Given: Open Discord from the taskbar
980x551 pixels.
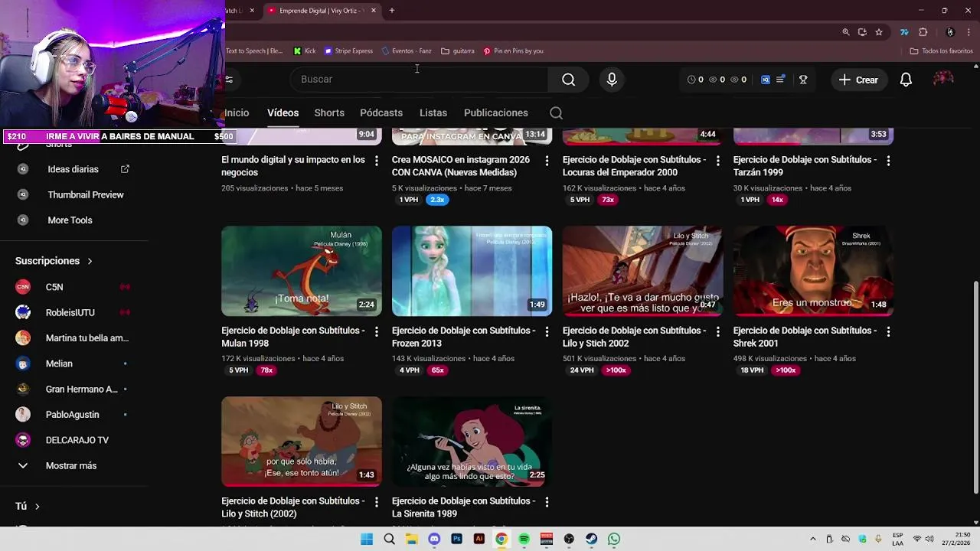Looking at the screenshot, I should tap(434, 539).
